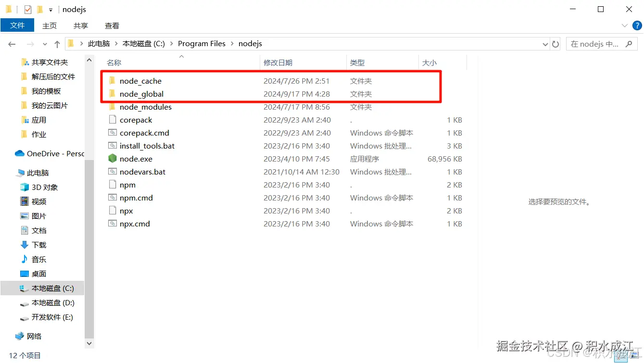The width and height of the screenshot is (644, 363).
Task: Click the Refresh button in address bar
Action: tap(556, 44)
